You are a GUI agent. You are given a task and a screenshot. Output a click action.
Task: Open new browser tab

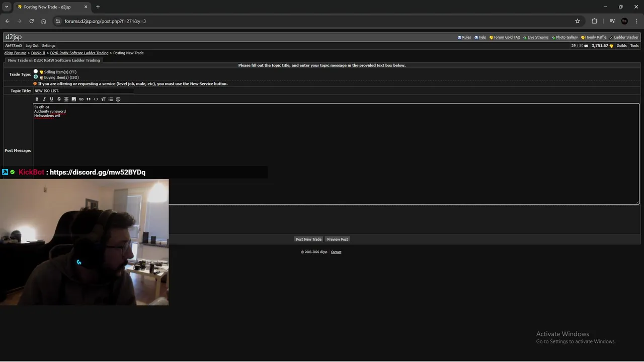tap(98, 7)
